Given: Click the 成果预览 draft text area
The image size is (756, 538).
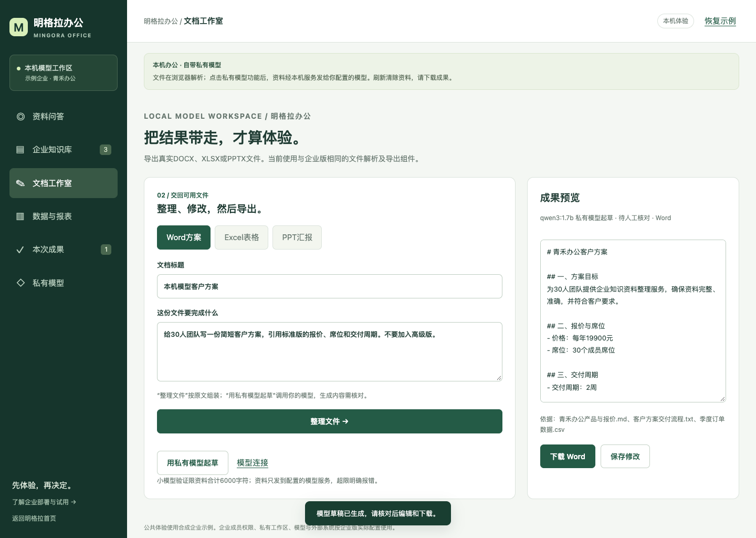Looking at the screenshot, I should point(633,321).
